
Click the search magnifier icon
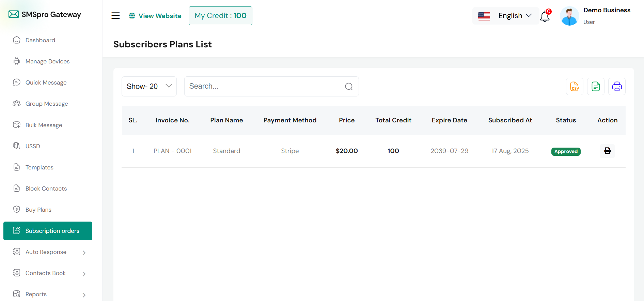[x=349, y=87]
